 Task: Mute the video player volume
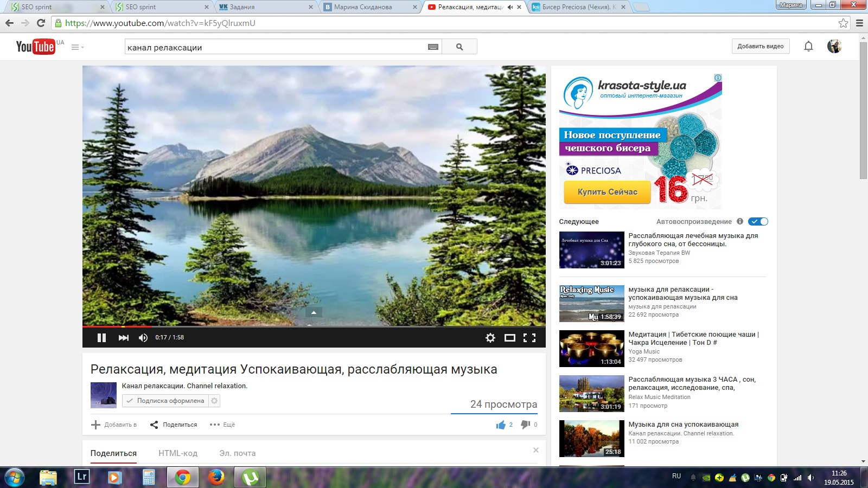(x=143, y=338)
